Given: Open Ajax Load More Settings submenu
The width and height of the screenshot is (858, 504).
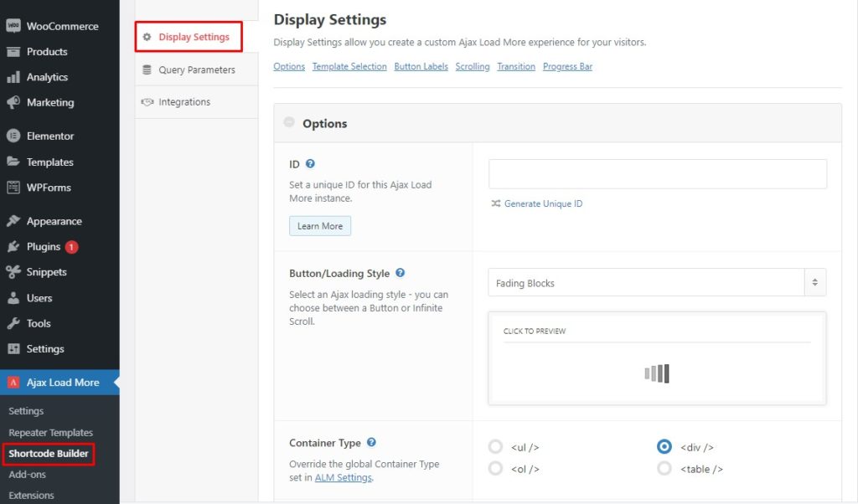Looking at the screenshot, I should coord(26,410).
